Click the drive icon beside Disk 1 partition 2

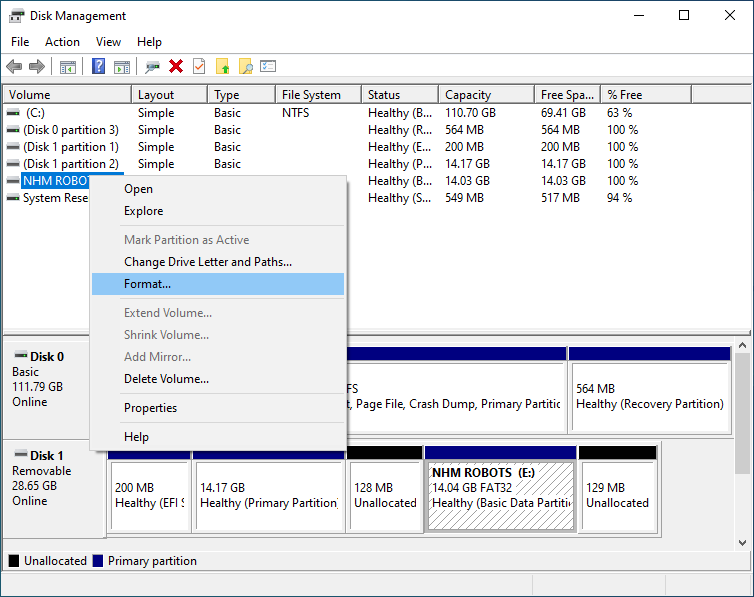point(13,164)
